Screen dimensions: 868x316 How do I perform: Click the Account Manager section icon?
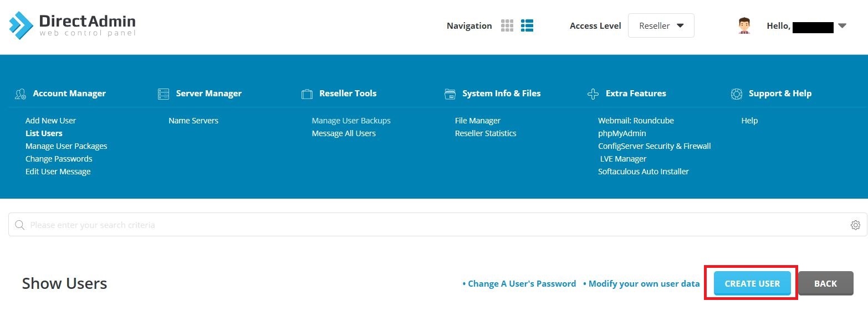(21, 94)
